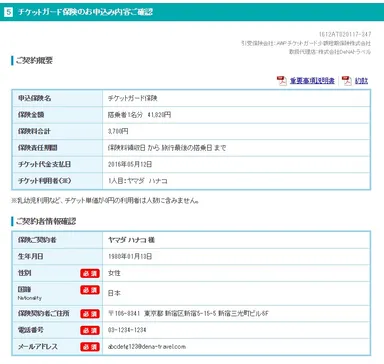Click the 2016年05月12日 payment date

[x=130, y=164]
